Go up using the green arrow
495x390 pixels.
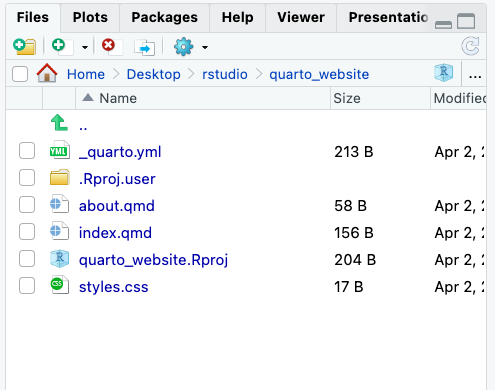59,123
